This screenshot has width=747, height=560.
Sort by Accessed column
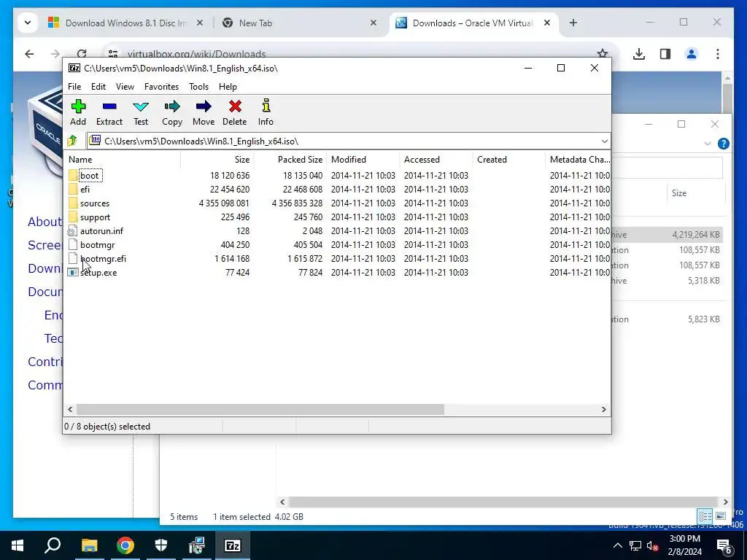[x=436, y=160]
